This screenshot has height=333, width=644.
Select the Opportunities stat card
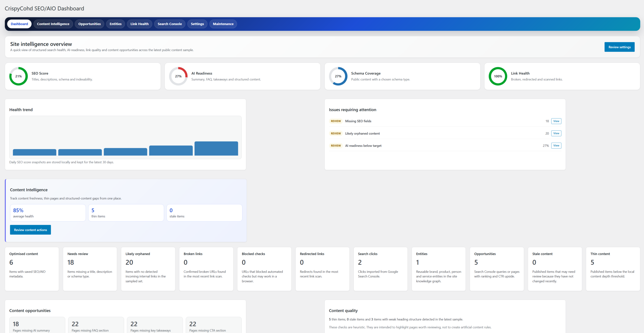tap(497, 269)
